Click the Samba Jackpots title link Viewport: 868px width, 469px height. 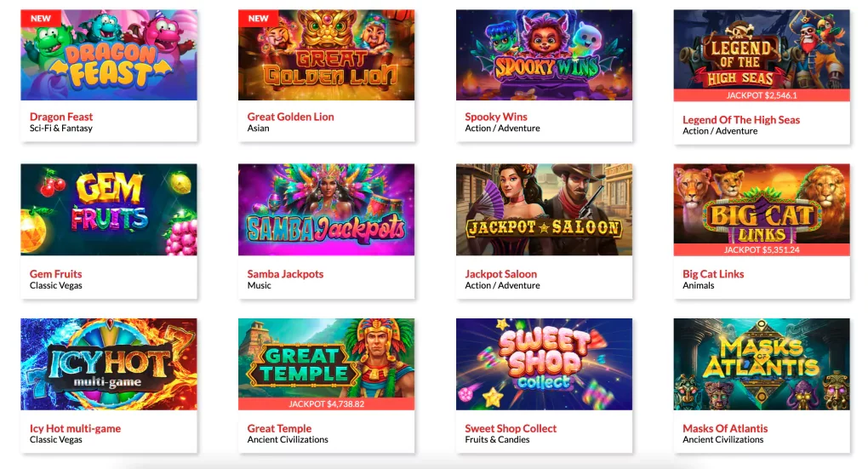[285, 273]
